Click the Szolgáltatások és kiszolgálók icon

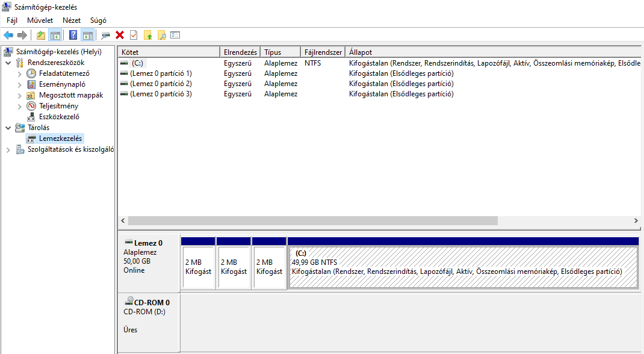click(20, 149)
